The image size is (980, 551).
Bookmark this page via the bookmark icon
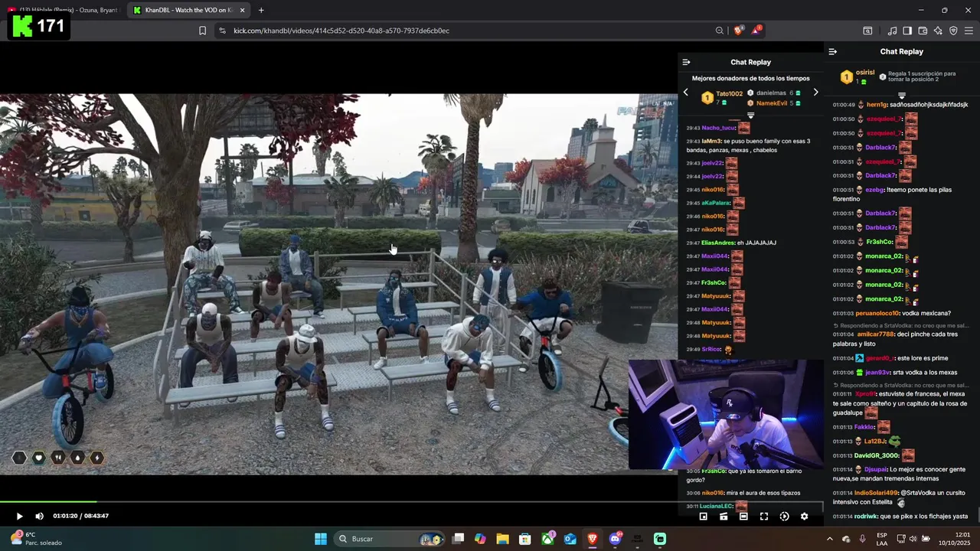[202, 31]
